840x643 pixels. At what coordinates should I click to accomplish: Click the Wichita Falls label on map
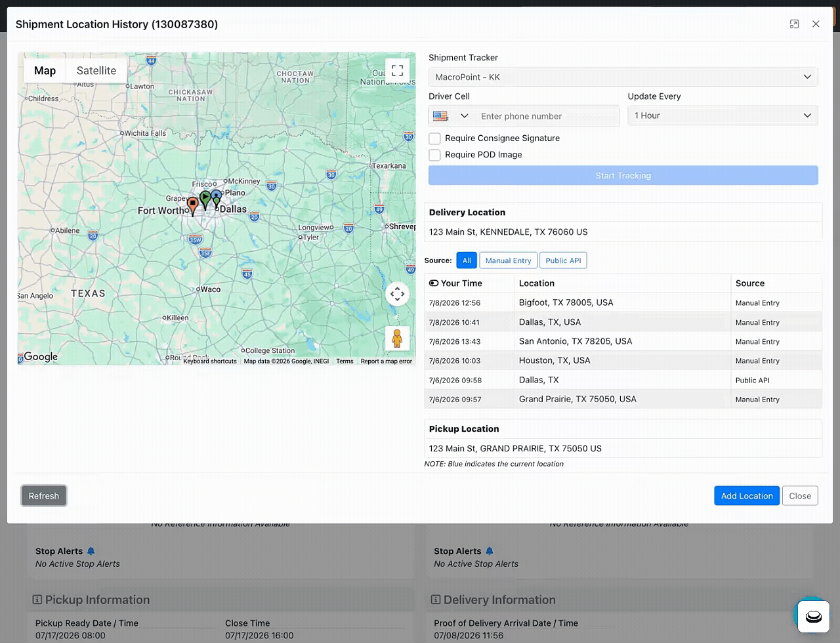coord(145,133)
